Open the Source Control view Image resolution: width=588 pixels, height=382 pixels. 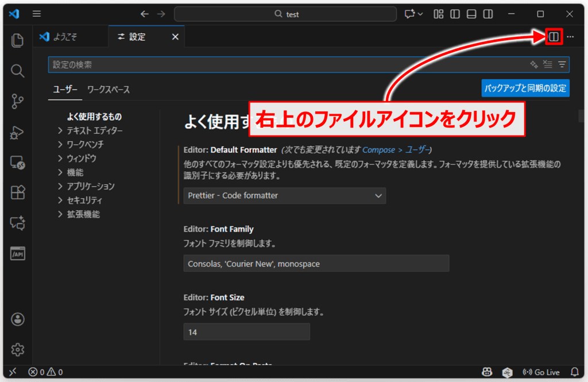[17, 101]
